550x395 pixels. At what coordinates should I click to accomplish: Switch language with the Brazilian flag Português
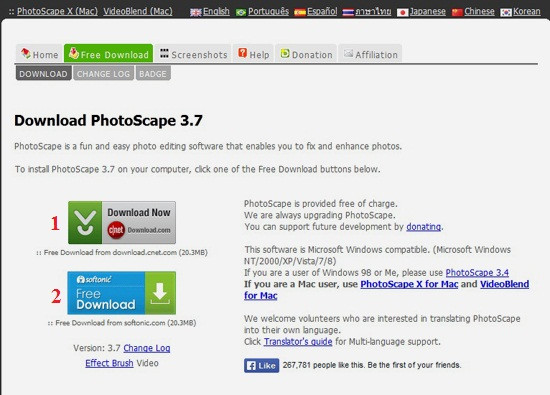(x=262, y=12)
